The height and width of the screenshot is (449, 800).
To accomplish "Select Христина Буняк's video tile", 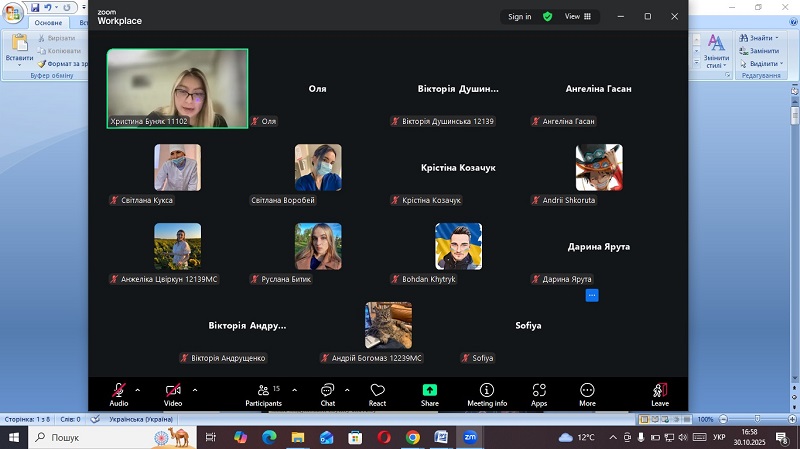I will (x=177, y=88).
